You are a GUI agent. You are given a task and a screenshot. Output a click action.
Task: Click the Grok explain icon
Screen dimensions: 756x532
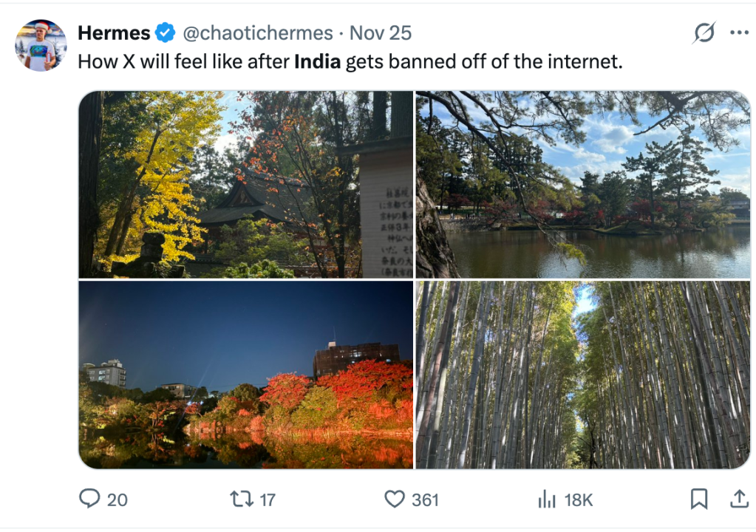click(x=704, y=33)
